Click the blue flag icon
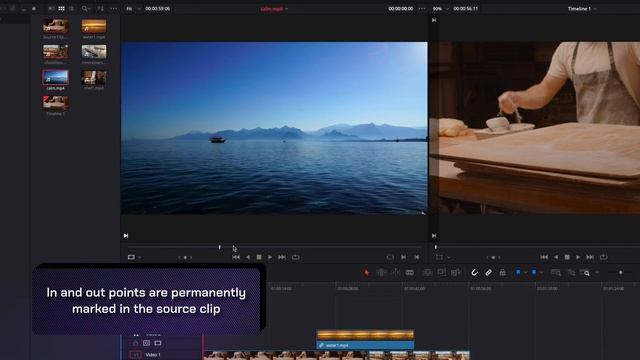Image resolution: width=640 pixels, height=360 pixels. coord(518,272)
